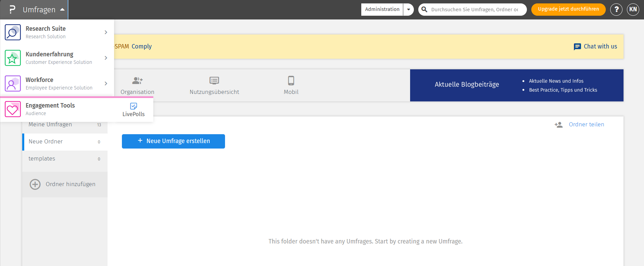Screen dimensions: 644x266
Task: Select the Kundenerfahrung star icon
Action: coord(13,58)
